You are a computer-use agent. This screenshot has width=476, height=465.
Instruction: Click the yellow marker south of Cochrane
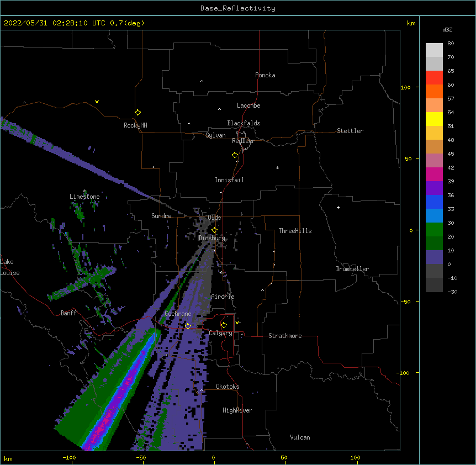[x=188, y=326]
